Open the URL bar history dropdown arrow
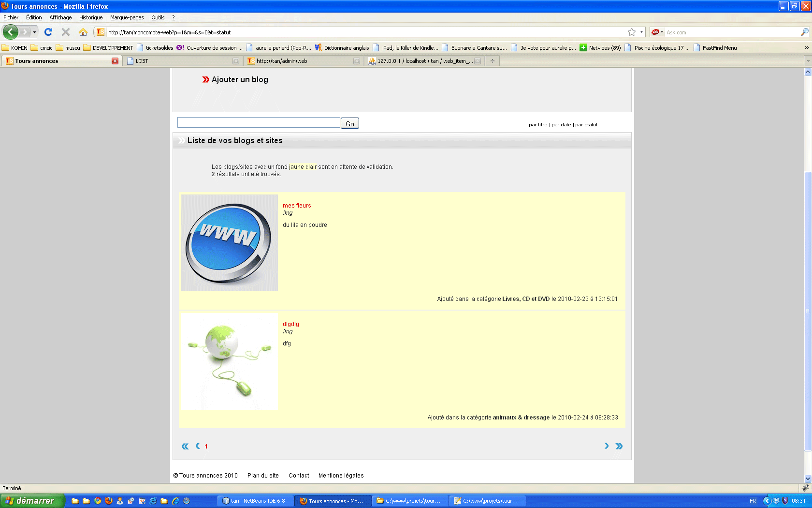This screenshot has width=812, height=508. pos(641,32)
